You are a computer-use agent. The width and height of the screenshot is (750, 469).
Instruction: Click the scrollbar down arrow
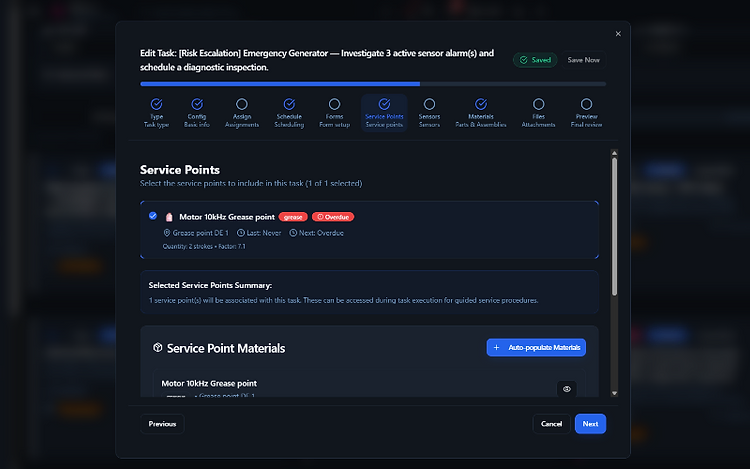point(614,393)
